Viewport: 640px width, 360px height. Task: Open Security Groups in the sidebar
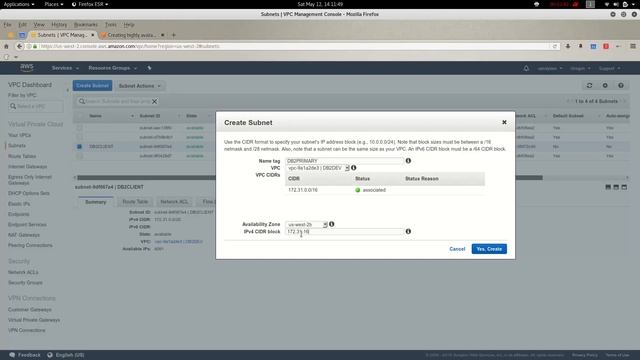(25, 282)
